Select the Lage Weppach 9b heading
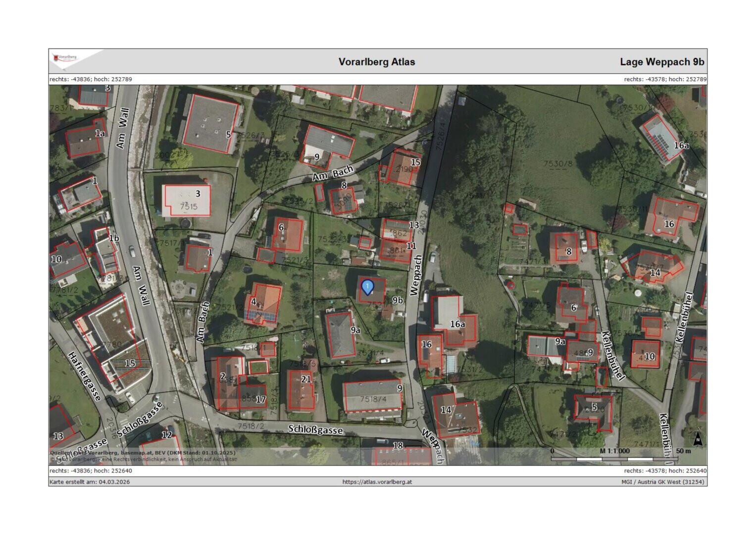The image size is (756, 535). (x=661, y=62)
